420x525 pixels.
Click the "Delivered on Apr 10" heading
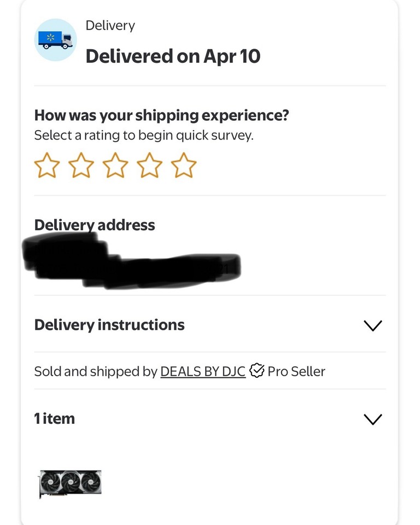(x=173, y=56)
